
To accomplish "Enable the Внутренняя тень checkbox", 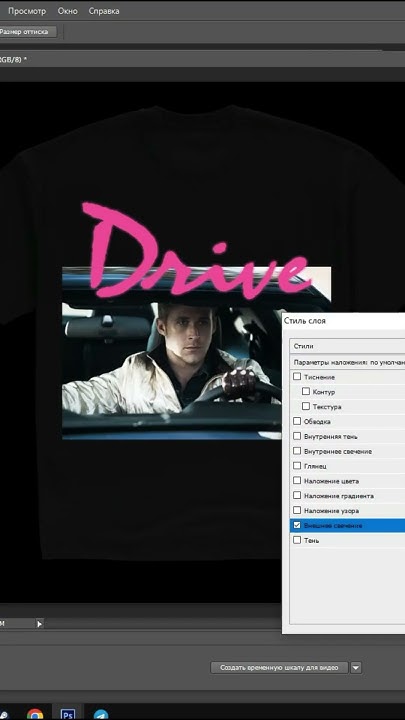I will (x=297, y=436).
